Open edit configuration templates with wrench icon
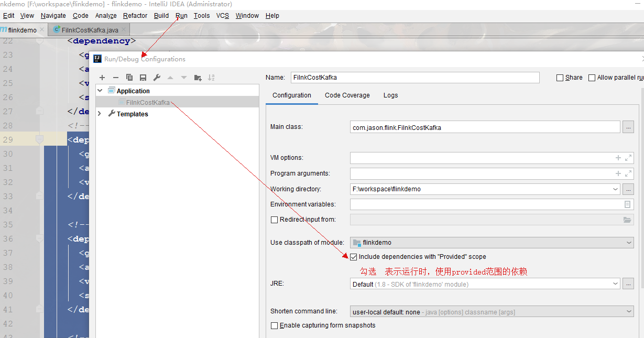This screenshot has width=644, height=338. pyautogui.click(x=156, y=77)
